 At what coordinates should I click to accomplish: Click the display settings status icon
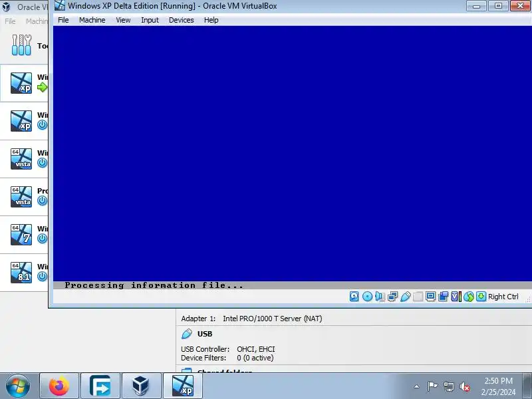pyautogui.click(x=430, y=297)
